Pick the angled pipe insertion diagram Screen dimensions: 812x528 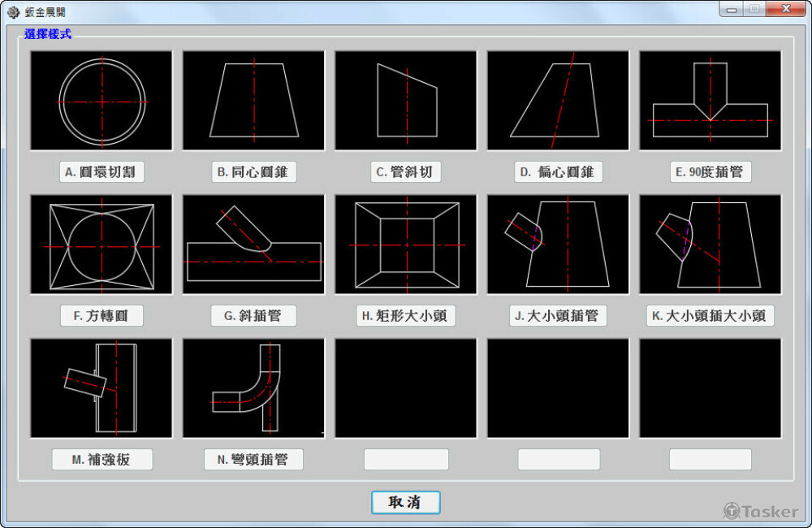pyautogui.click(x=253, y=245)
